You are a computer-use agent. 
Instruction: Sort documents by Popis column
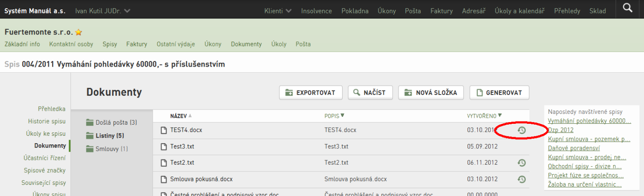(334, 116)
